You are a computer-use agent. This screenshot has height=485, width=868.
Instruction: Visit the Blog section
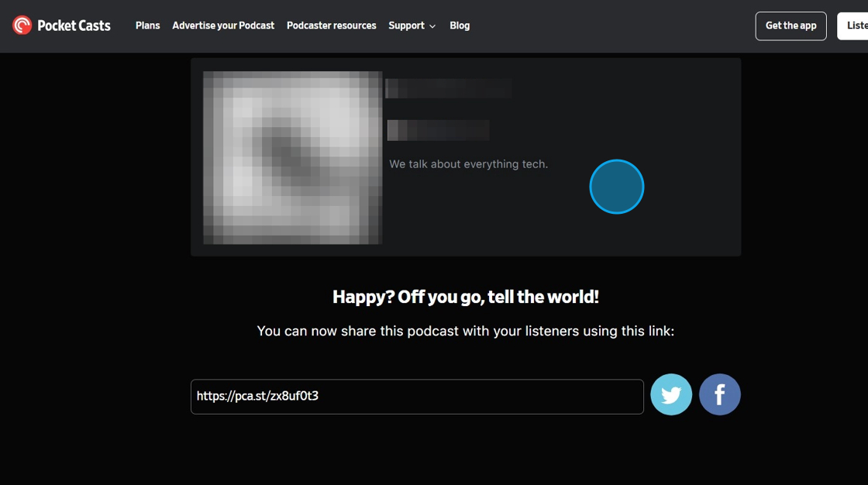point(460,26)
